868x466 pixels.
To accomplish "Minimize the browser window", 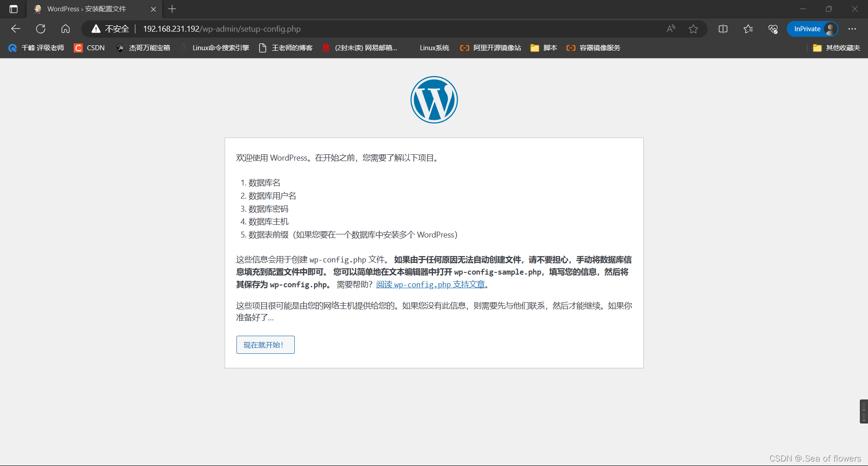I will coord(803,9).
